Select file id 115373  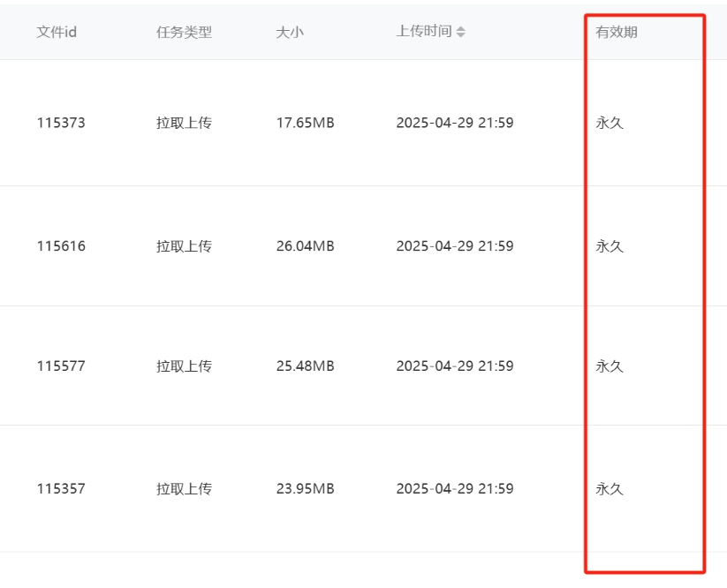click(61, 123)
